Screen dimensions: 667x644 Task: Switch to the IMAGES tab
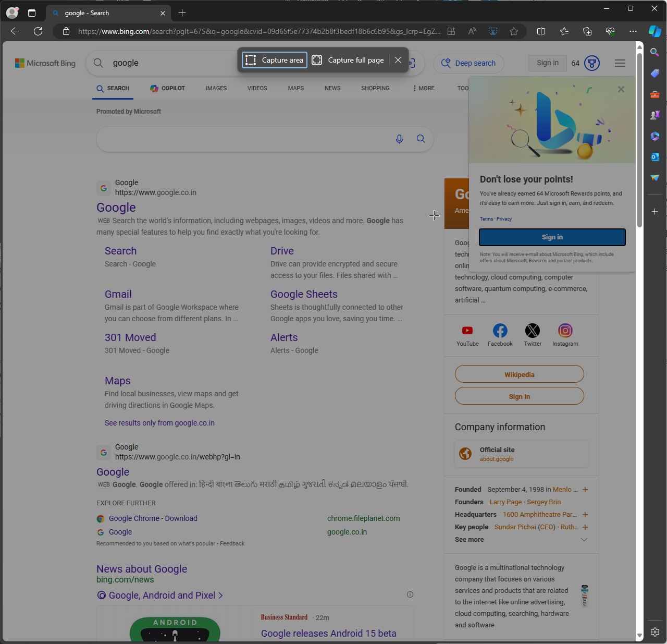click(216, 88)
